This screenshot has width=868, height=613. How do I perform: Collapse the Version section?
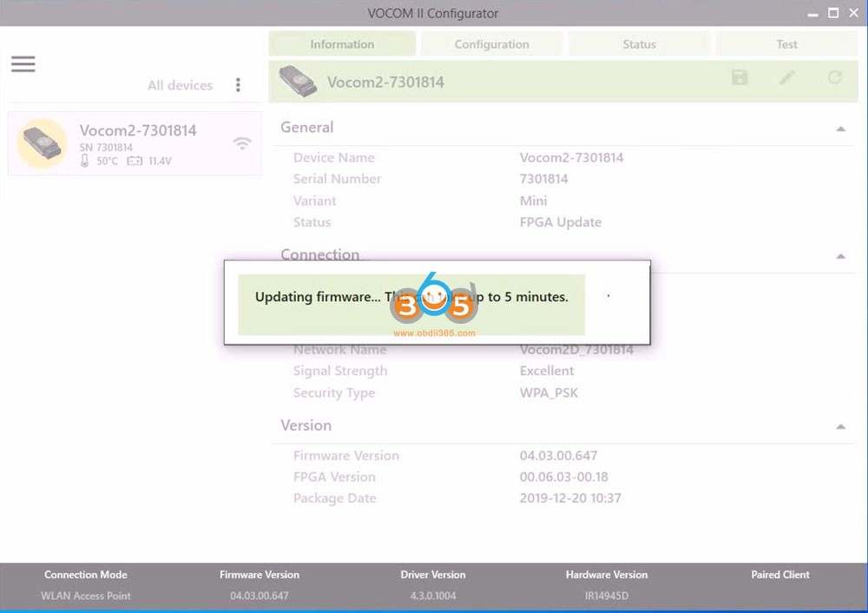coord(840,426)
